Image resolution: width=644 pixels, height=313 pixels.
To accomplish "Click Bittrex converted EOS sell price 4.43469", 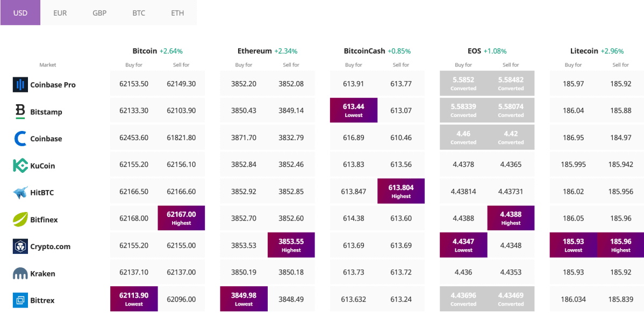I will click(x=511, y=299).
